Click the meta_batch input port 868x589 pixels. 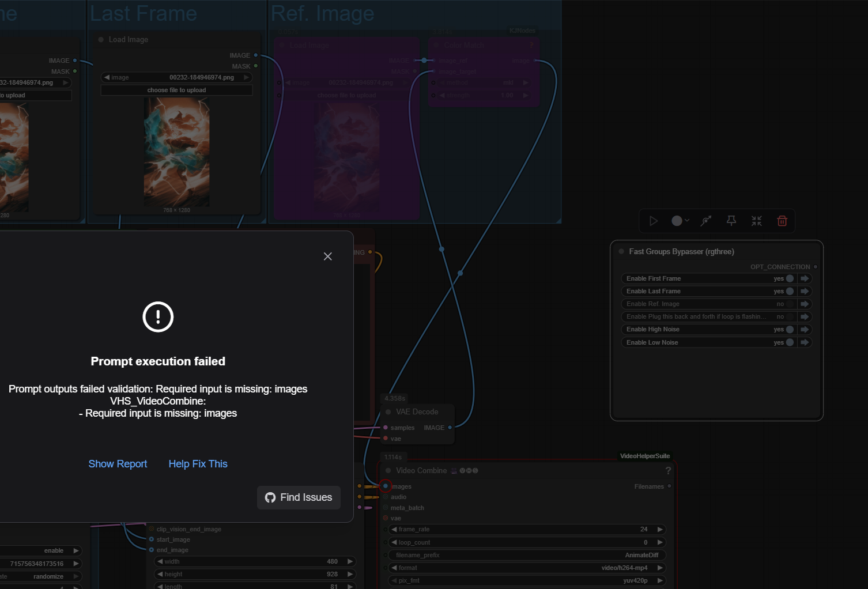386,508
